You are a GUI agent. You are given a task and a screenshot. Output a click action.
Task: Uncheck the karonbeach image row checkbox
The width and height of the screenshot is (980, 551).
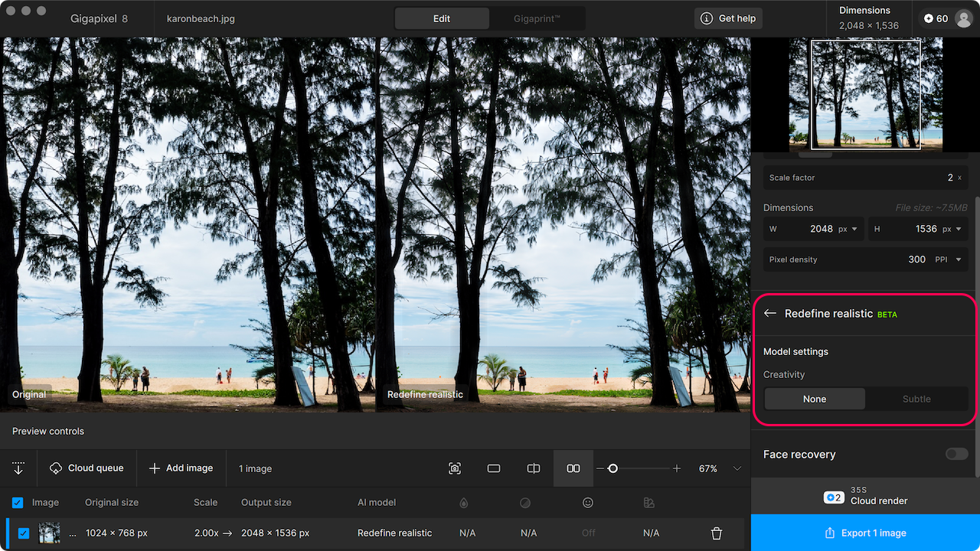pos(24,533)
